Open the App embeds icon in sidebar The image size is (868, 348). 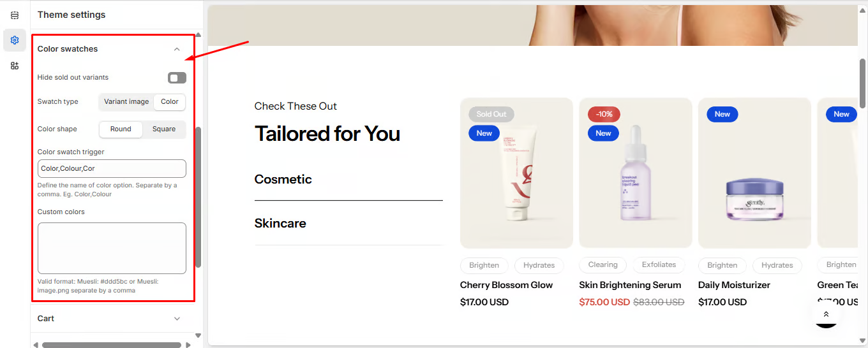click(15, 66)
